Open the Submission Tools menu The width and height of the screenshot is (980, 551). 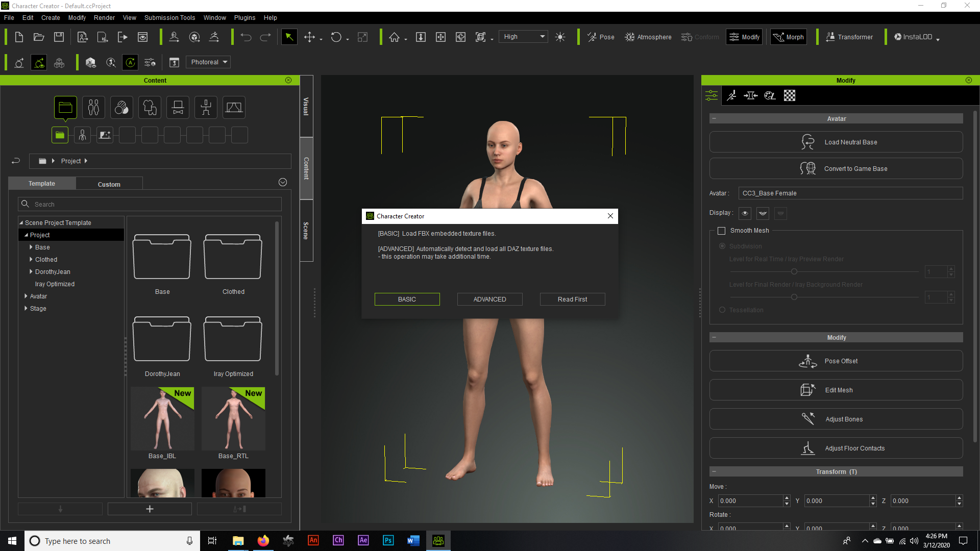click(169, 18)
